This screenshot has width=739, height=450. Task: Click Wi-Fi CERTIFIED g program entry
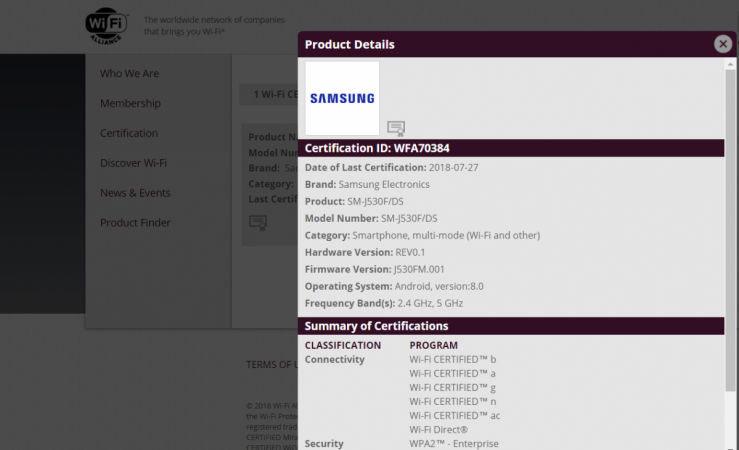coord(452,387)
